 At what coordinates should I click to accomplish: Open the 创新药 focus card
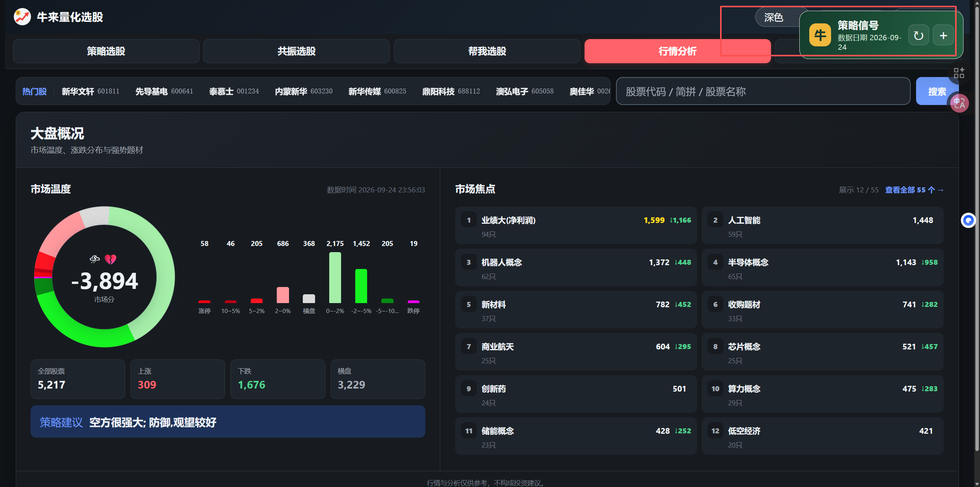point(576,394)
